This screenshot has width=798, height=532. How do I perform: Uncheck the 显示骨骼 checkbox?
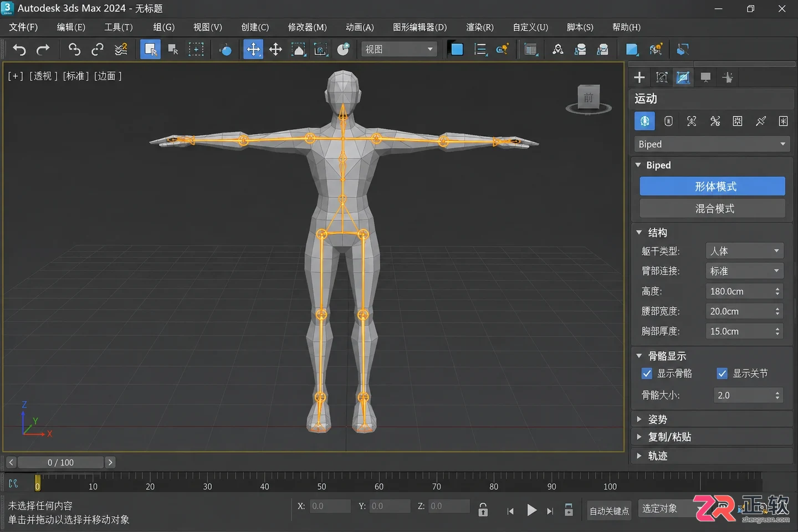[x=647, y=374]
